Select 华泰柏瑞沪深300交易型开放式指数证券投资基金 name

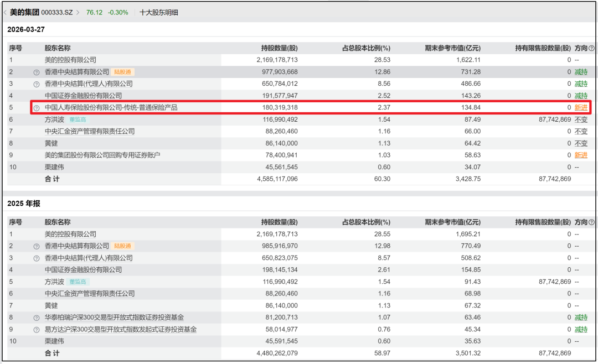[x=114, y=318]
